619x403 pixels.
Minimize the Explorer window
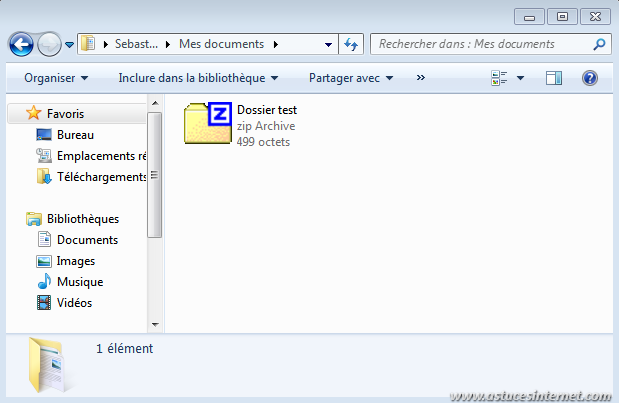(529, 17)
